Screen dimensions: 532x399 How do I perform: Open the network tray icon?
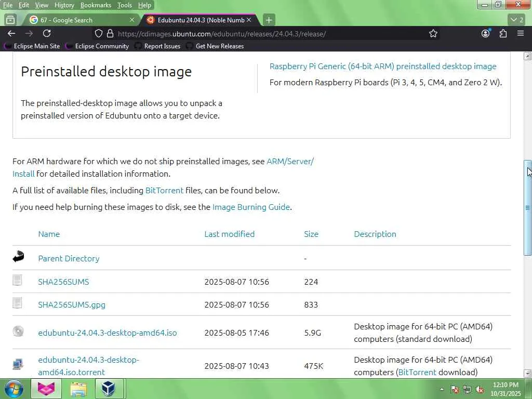467,390
